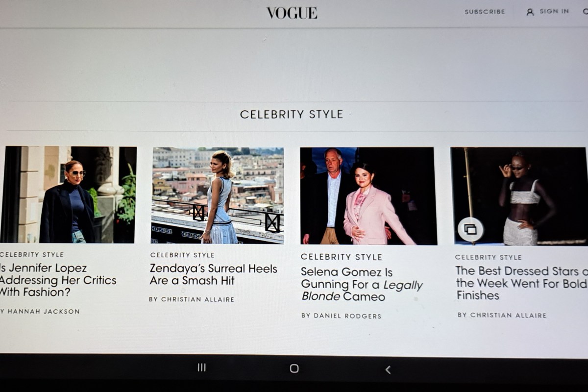The height and width of the screenshot is (392, 588).
Task: View author Hannah Jackson's page
Action: 40,311
